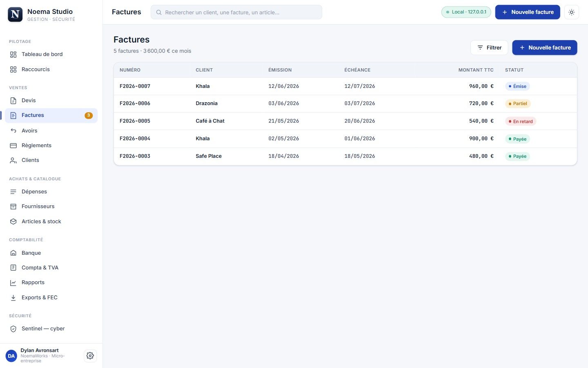Sort table by Échéance column header
This screenshot has height=368, width=588.
(x=357, y=70)
